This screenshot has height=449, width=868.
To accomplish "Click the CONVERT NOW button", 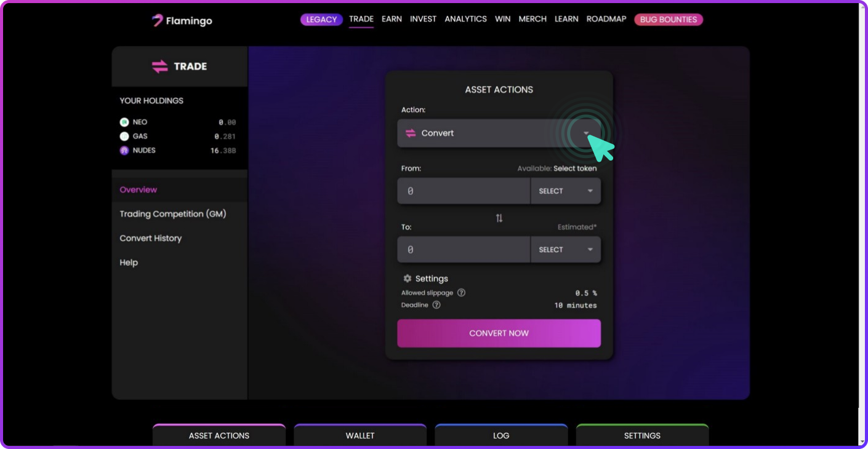I will pos(499,333).
